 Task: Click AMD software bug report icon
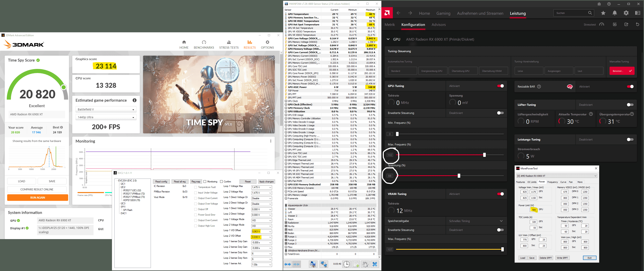[599, 4]
